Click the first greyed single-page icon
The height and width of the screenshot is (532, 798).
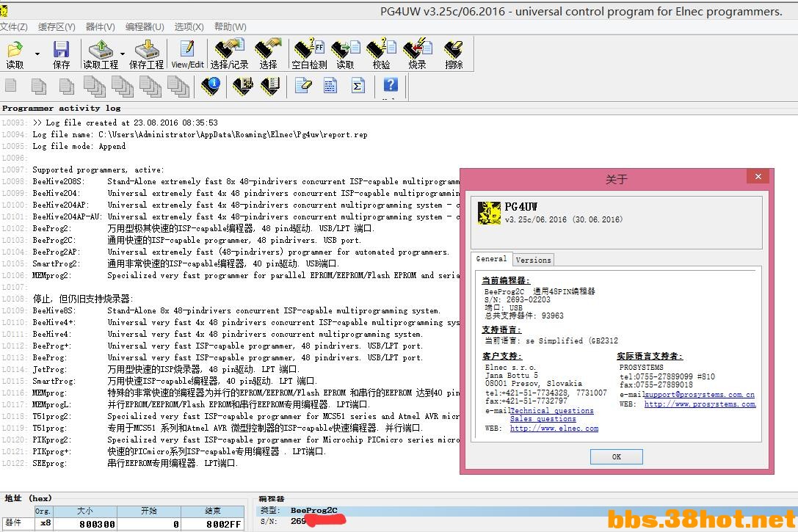pos(11,86)
